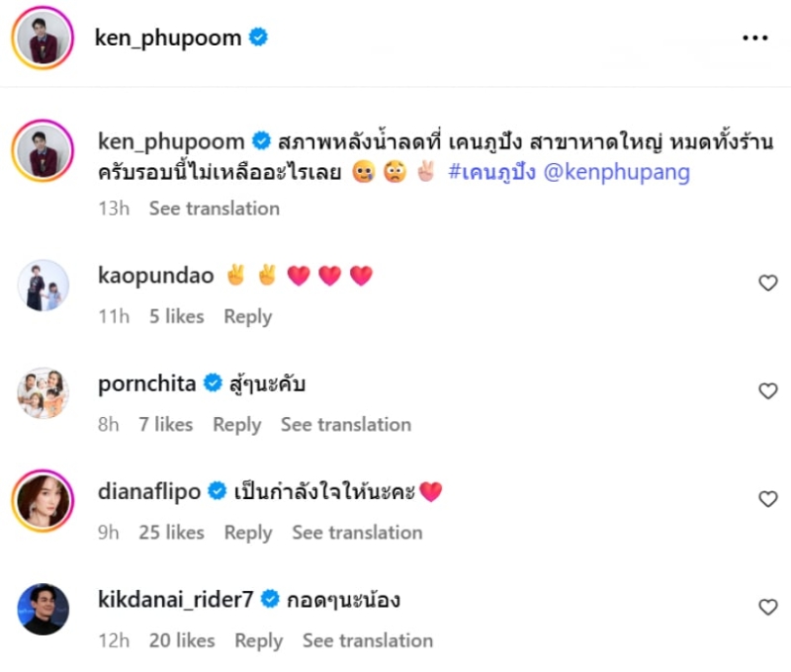Open kaopundao's profile avatar

click(43, 285)
